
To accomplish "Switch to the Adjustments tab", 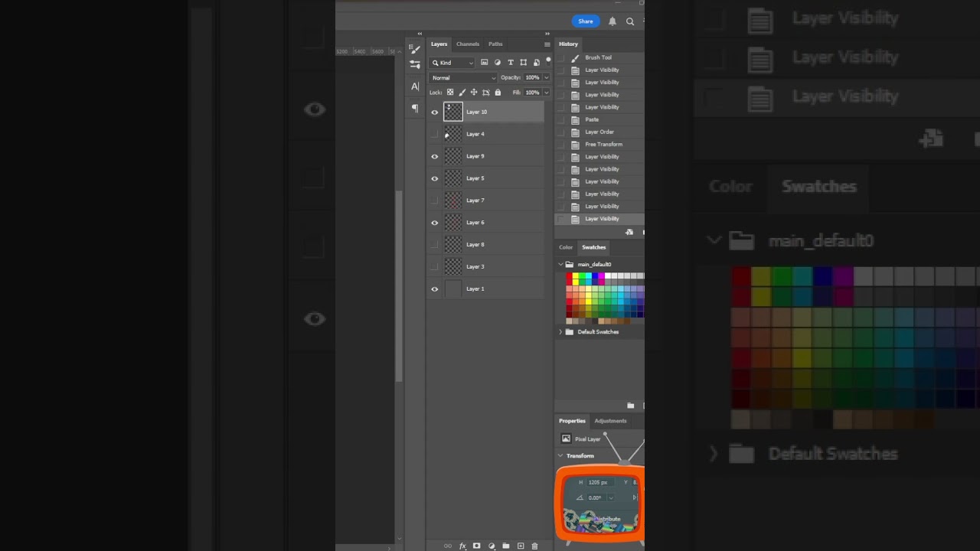I will (610, 421).
